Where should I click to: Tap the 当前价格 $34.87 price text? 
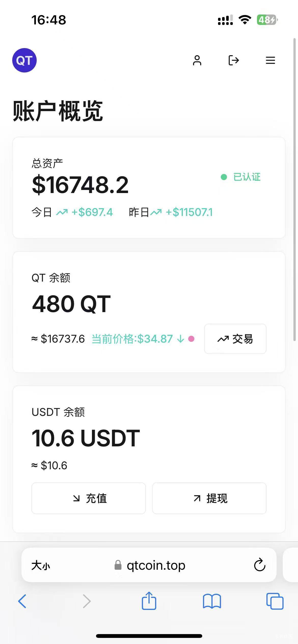pos(132,339)
